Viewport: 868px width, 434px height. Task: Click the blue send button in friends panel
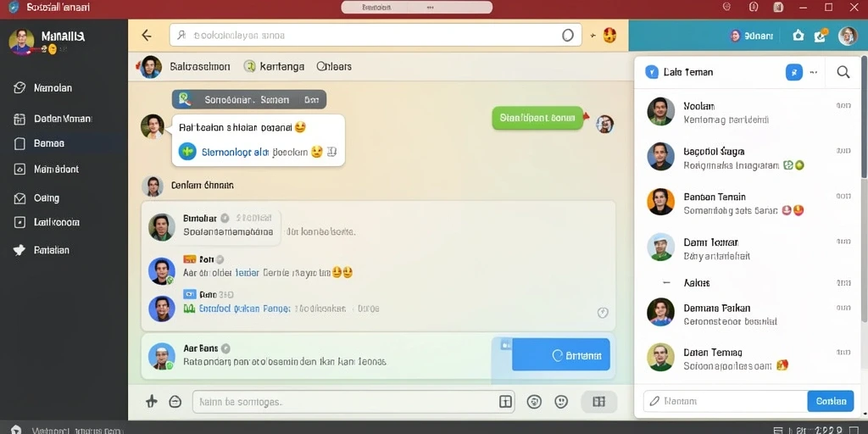click(x=831, y=401)
